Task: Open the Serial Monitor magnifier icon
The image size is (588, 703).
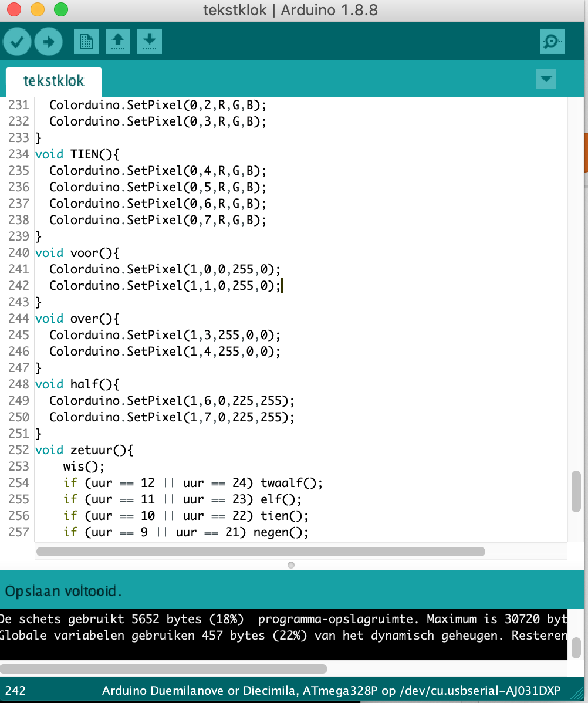Action: click(552, 42)
